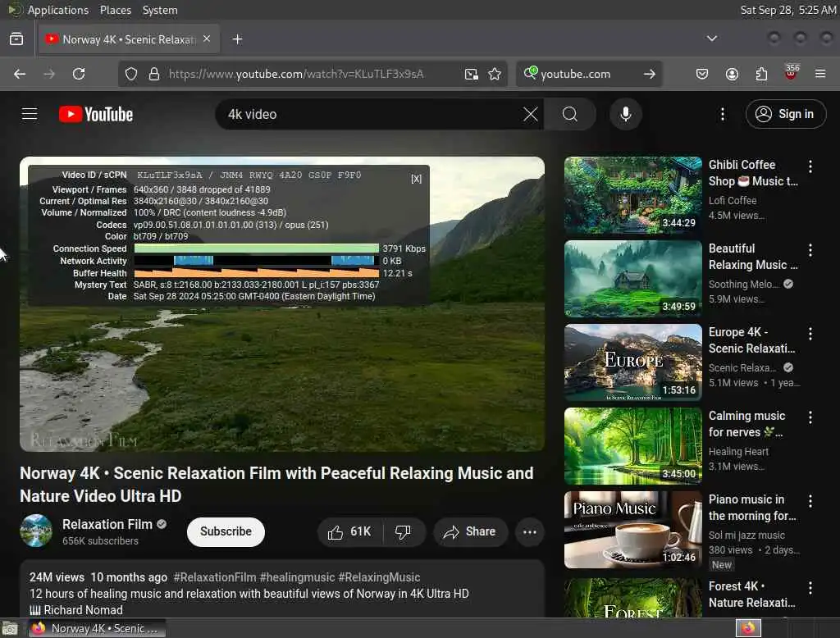Click the Firefox tray icon in bottom panel
The height and width of the screenshot is (638, 840).
pos(748,628)
